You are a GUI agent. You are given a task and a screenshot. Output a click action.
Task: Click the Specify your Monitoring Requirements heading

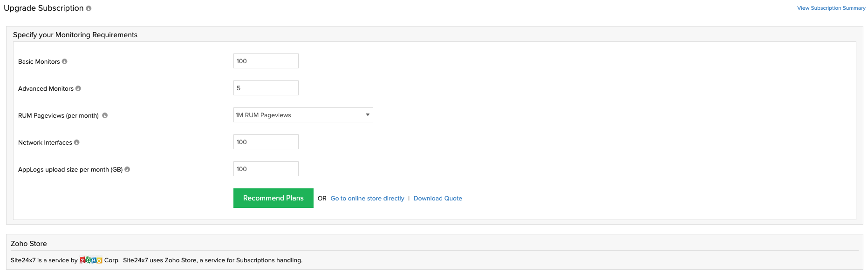[75, 35]
